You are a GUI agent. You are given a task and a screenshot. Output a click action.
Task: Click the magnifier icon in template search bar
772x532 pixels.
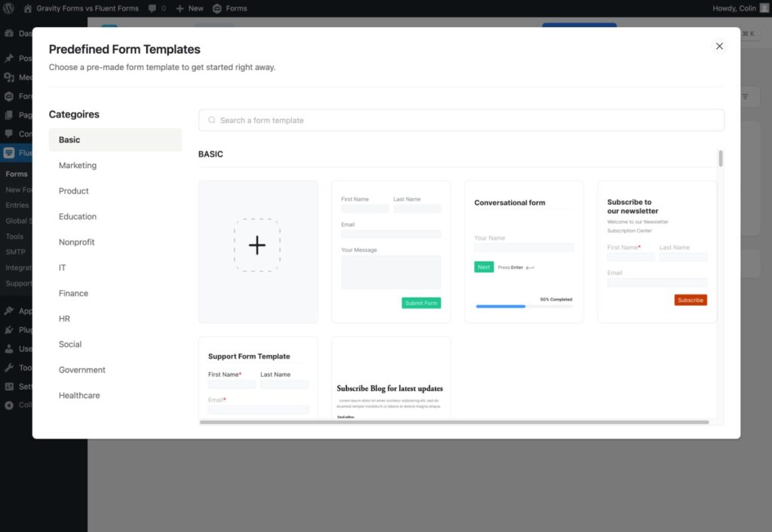point(211,120)
